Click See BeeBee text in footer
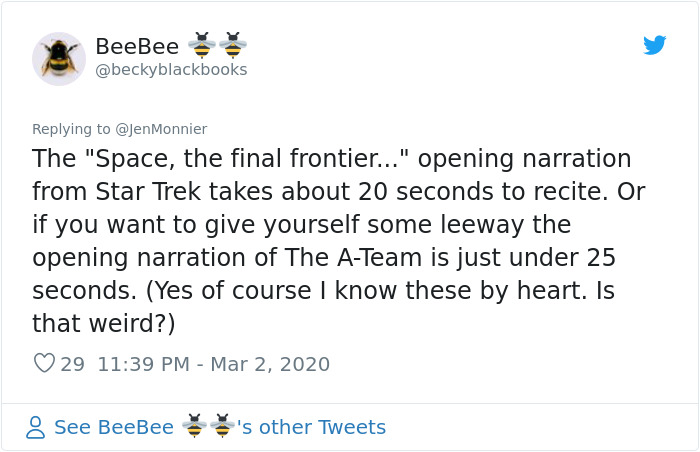 point(114,427)
